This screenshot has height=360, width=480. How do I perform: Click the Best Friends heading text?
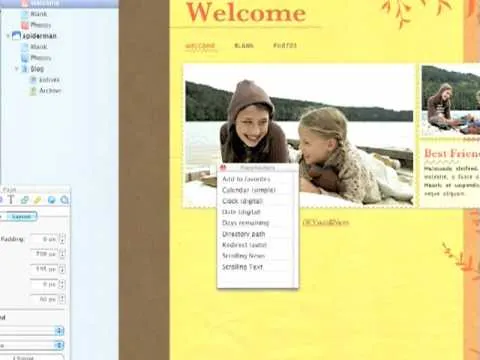452,153
